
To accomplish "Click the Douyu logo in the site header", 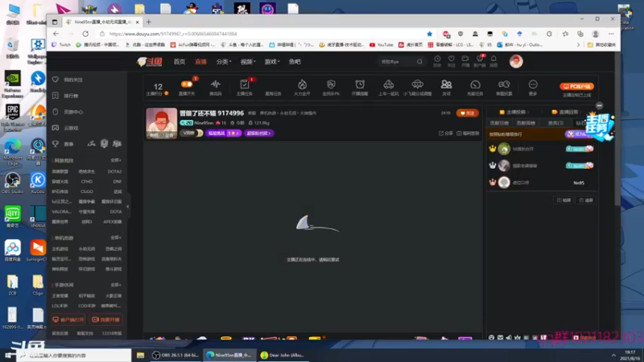I will point(150,62).
